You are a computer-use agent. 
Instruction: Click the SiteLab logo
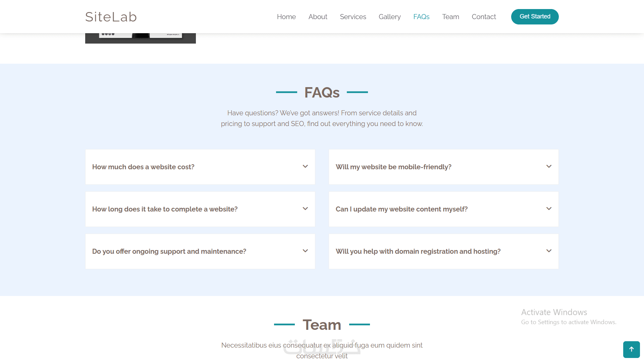coord(111,17)
